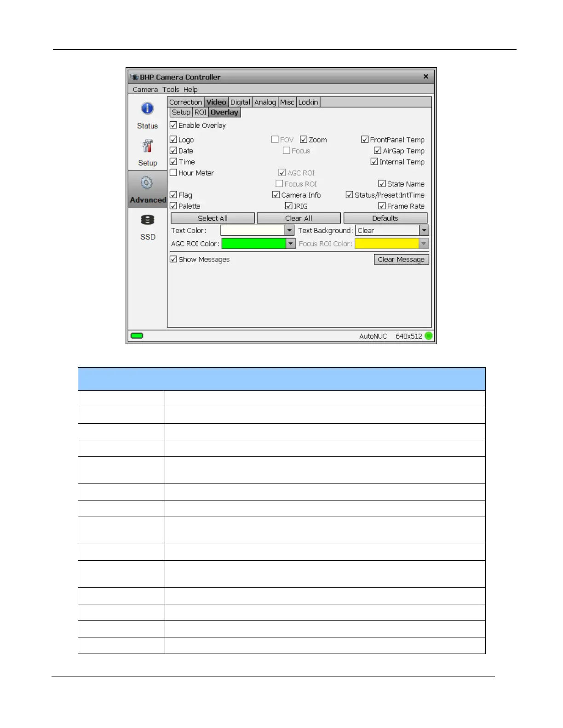Click the Clear Message button
Image resolution: width=563 pixels, height=728 pixels.
(401, 259)
